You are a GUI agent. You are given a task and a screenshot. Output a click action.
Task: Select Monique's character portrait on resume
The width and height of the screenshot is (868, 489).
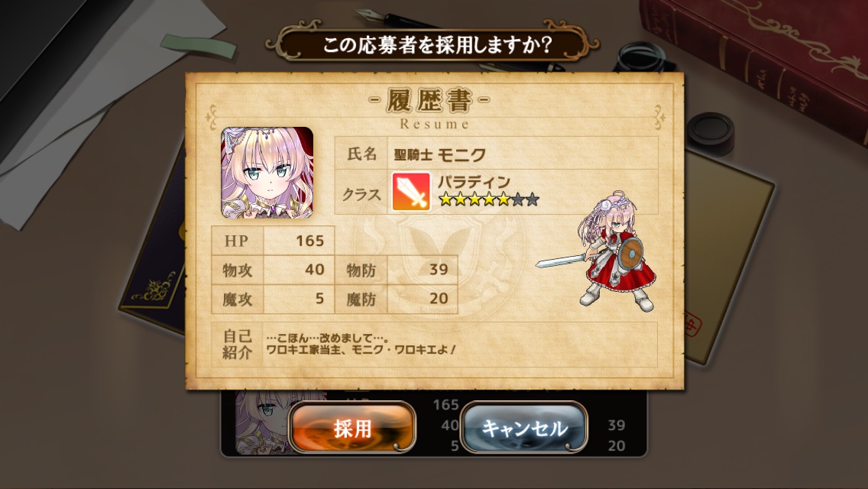pos(267,172)
